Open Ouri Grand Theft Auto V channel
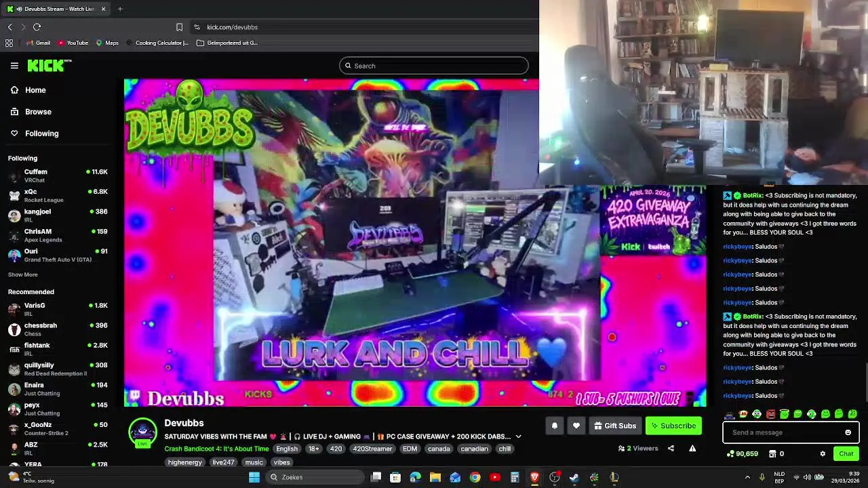The image size is (868, 488). coord(58,255)
